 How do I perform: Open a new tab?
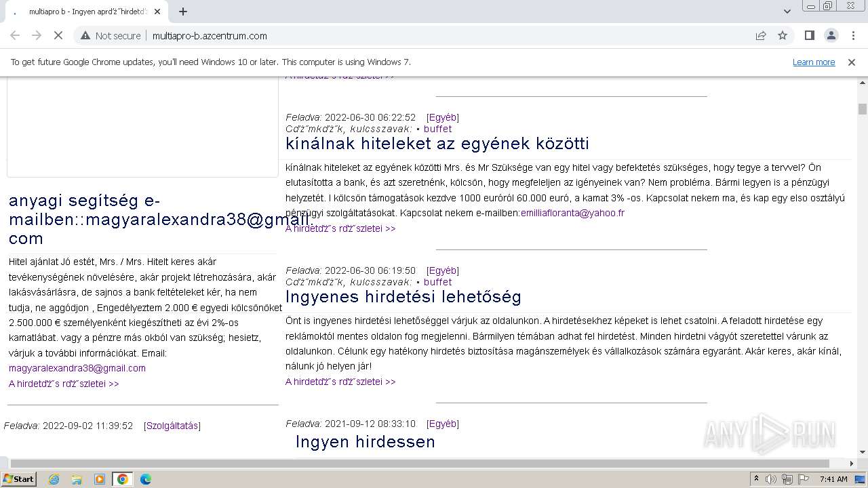coord(183,12)
